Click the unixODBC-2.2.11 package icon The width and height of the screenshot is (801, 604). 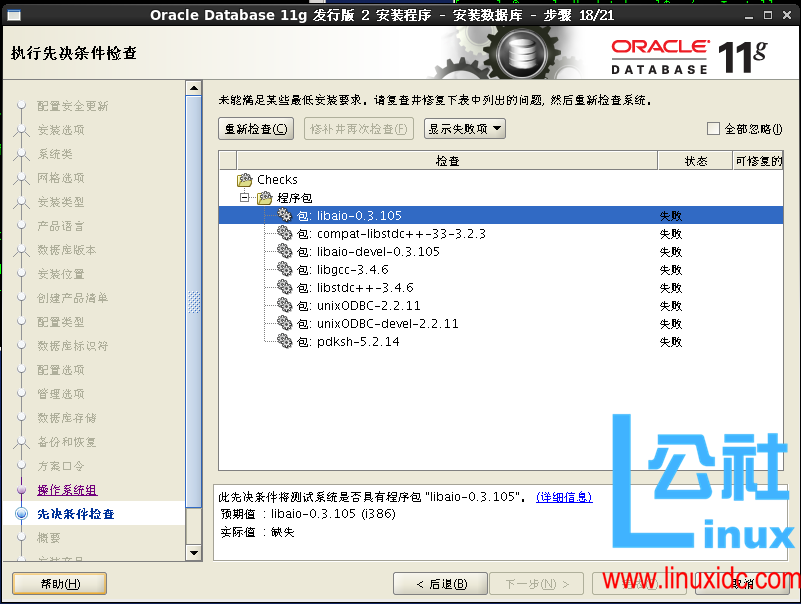(x=283, y=306)
